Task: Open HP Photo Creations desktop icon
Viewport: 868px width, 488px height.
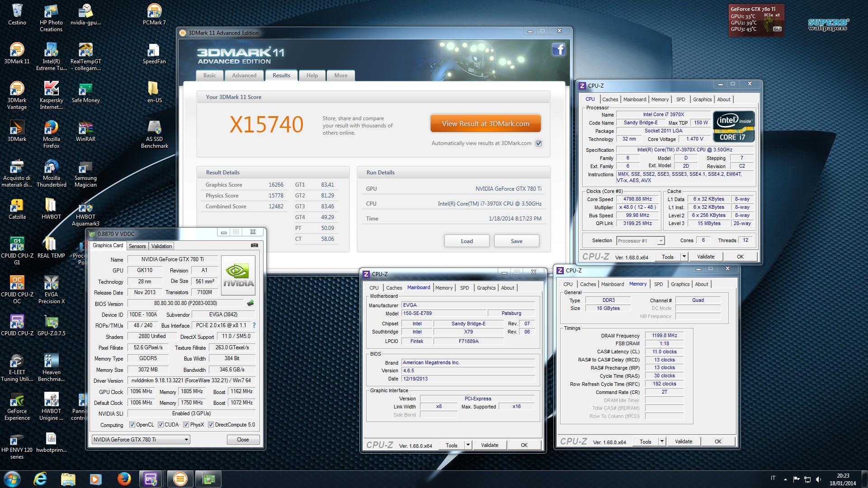Action: [x=51, y=18]
